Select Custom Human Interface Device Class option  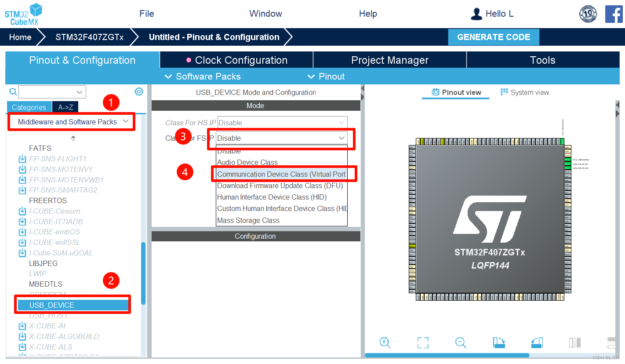[282, 208]
